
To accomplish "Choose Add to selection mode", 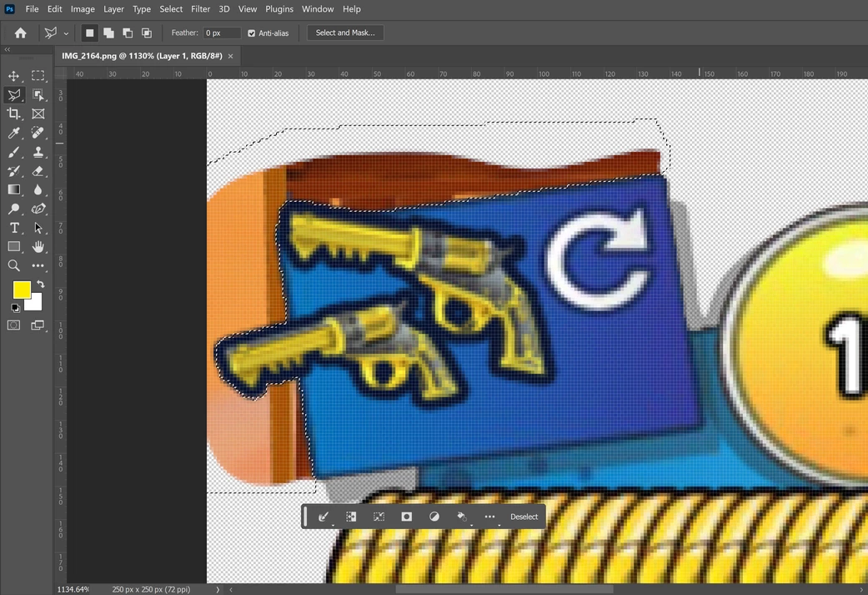I will click(108, 33).
